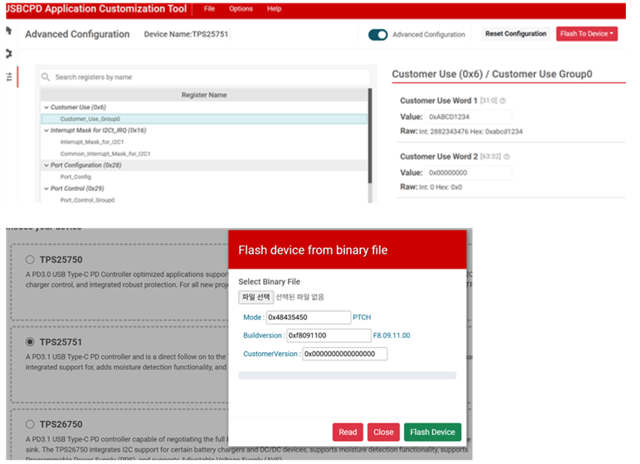Screen dimensions: 640x464
Task: Select the TPS25750 radio button
Action: (x=30, y=260)
